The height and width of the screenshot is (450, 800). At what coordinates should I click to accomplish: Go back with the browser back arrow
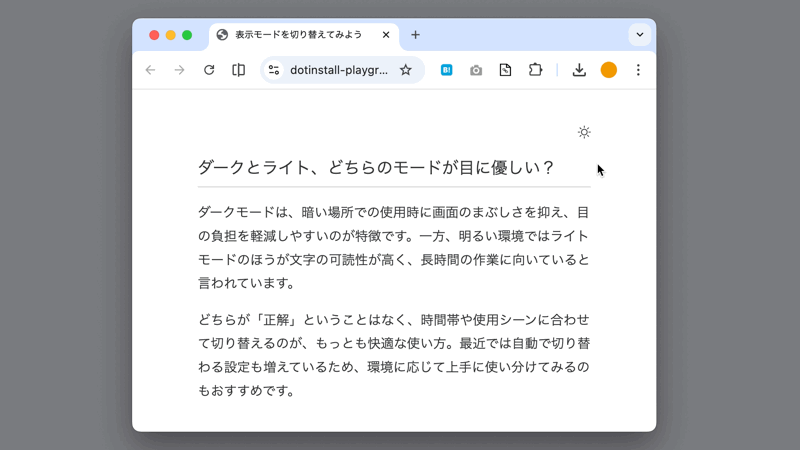[x=151, y=70]
